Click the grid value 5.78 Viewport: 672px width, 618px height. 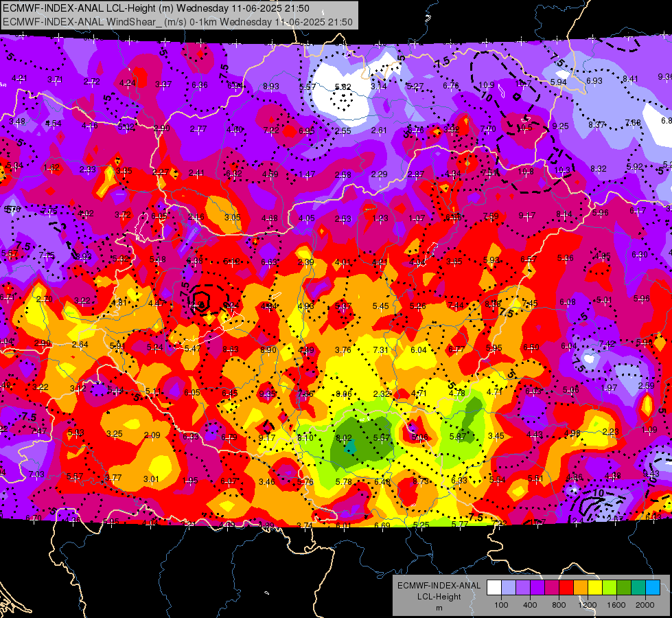(344, 482)
